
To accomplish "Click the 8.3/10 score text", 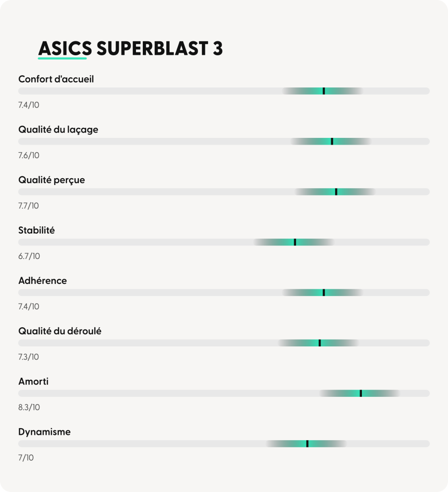I will coord(29,407).
